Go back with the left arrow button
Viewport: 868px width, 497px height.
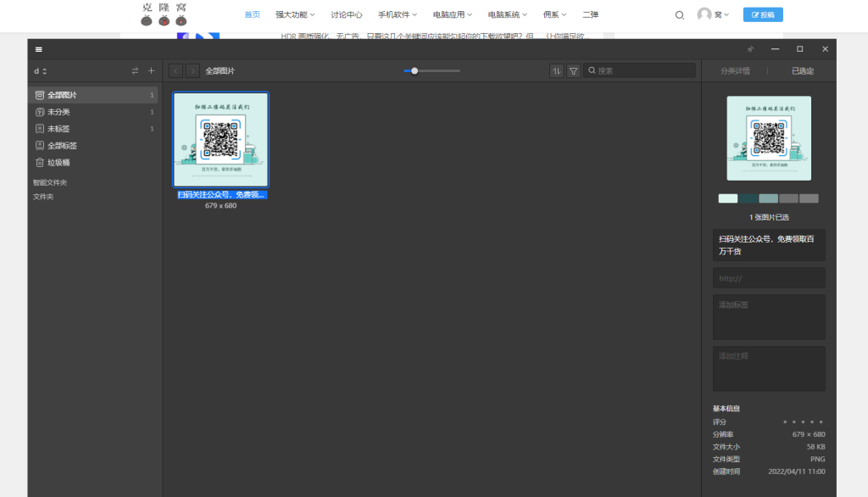click(176, 71)
